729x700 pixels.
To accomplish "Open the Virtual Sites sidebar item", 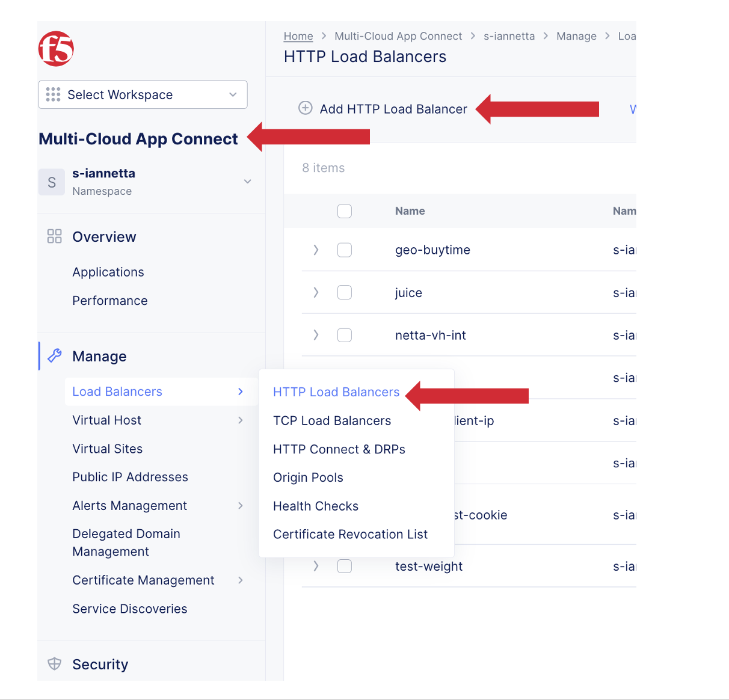I will tap(108, 449).
